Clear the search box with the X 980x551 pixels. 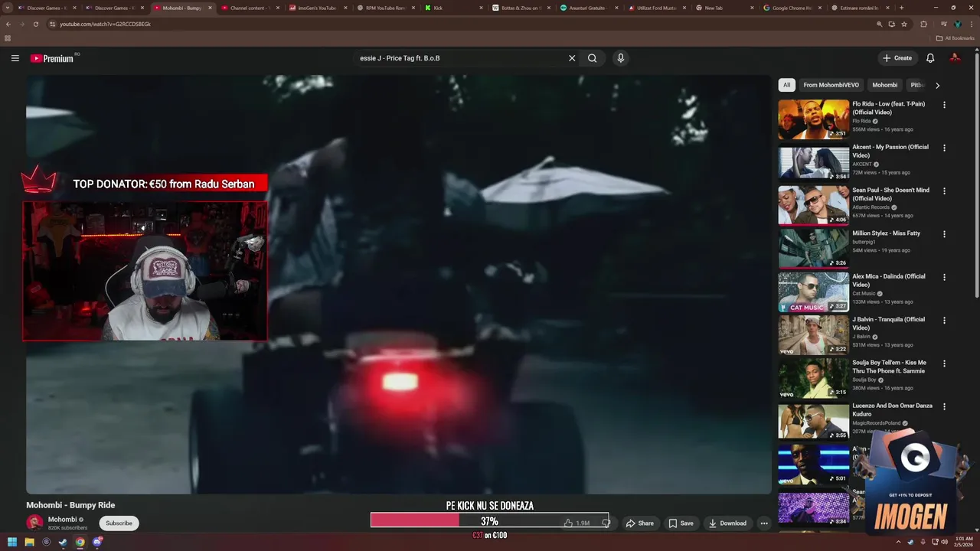571,58
